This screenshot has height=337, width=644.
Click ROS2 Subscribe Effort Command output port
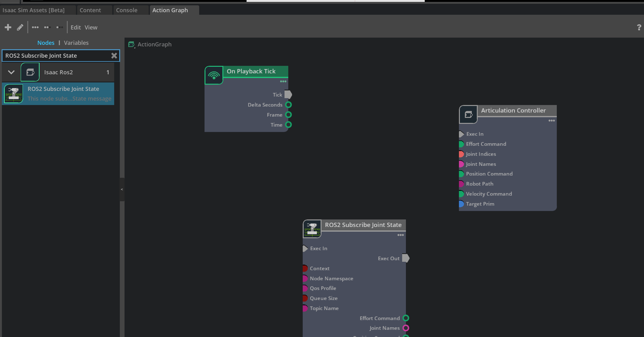pos(406,318)
